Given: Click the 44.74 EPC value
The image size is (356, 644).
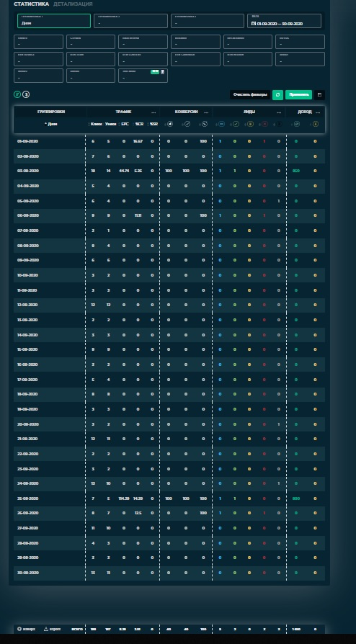Looking at the screenshot, I should click(x=124, y=171).
